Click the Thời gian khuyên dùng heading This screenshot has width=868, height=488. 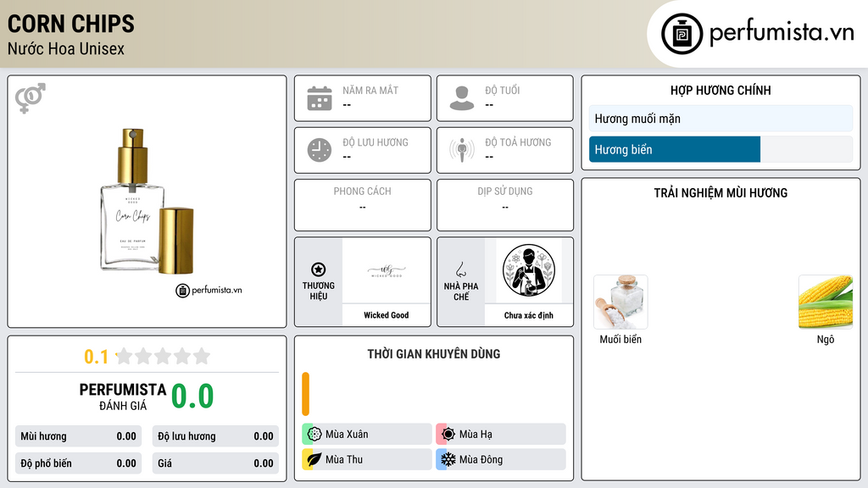click(434, 354)
